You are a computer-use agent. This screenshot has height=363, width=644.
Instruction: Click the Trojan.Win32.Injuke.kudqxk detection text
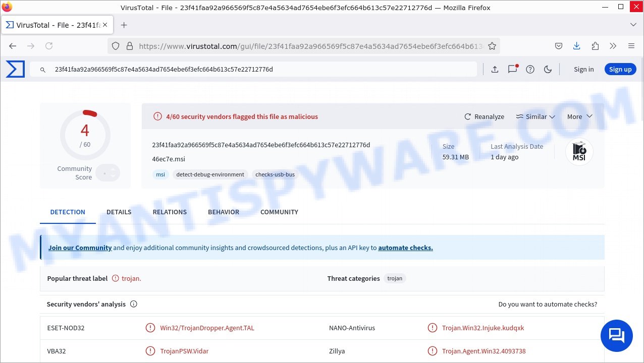click(483, 328)
